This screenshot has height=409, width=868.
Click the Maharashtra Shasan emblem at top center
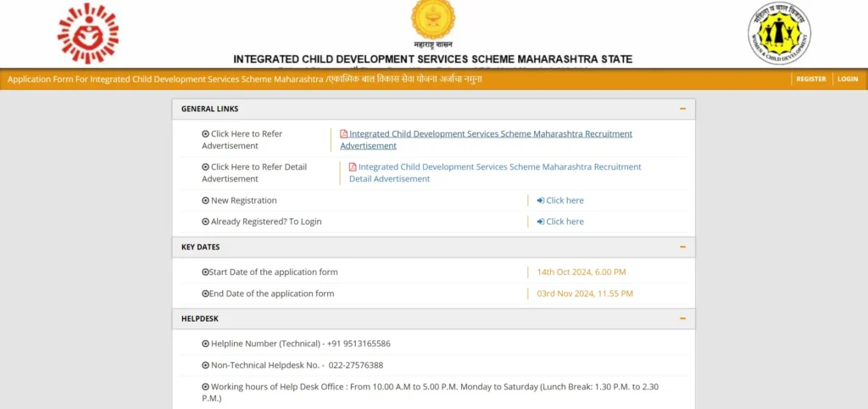(x=433, y=20)
